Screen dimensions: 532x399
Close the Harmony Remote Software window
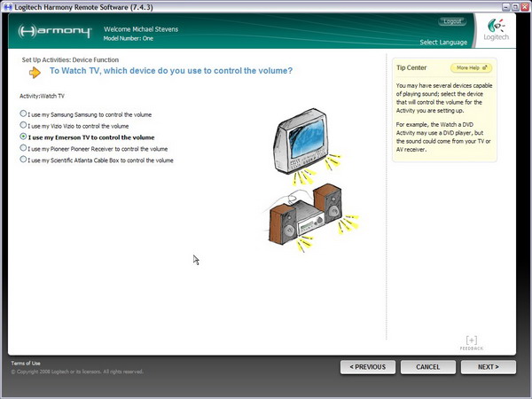coord(525,7)
